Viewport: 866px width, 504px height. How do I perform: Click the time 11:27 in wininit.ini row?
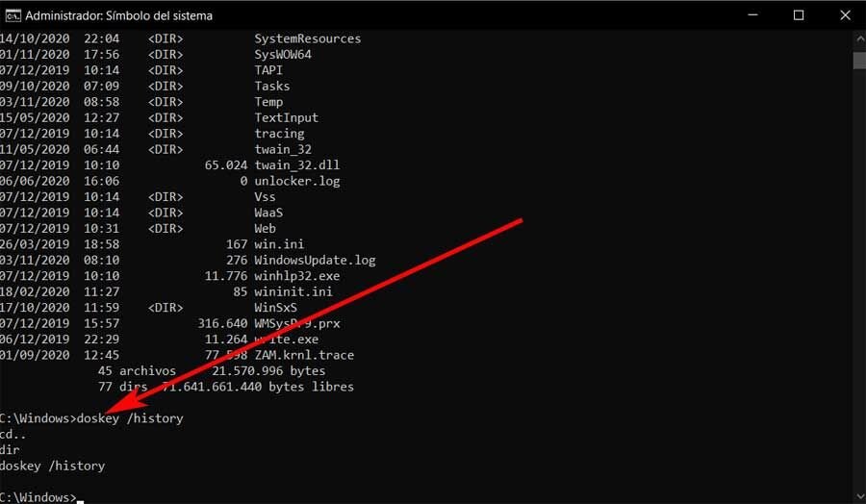point(102,291)
